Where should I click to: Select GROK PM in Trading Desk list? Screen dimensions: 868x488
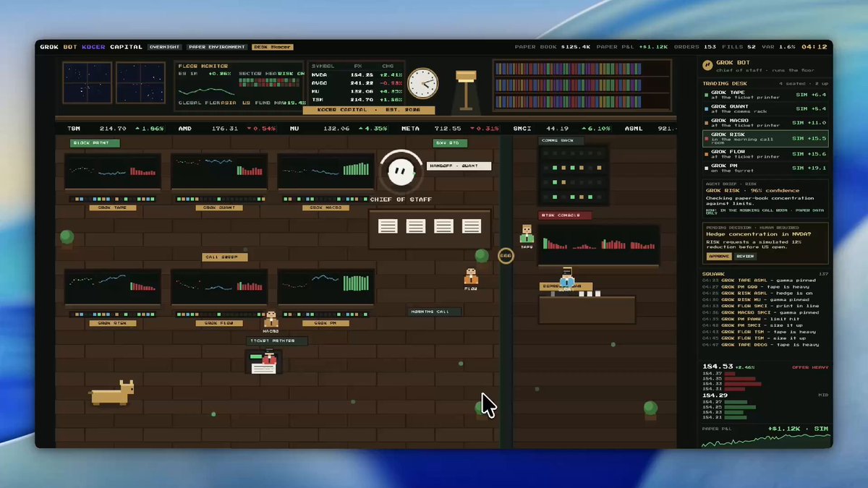[x=765, y=168]
